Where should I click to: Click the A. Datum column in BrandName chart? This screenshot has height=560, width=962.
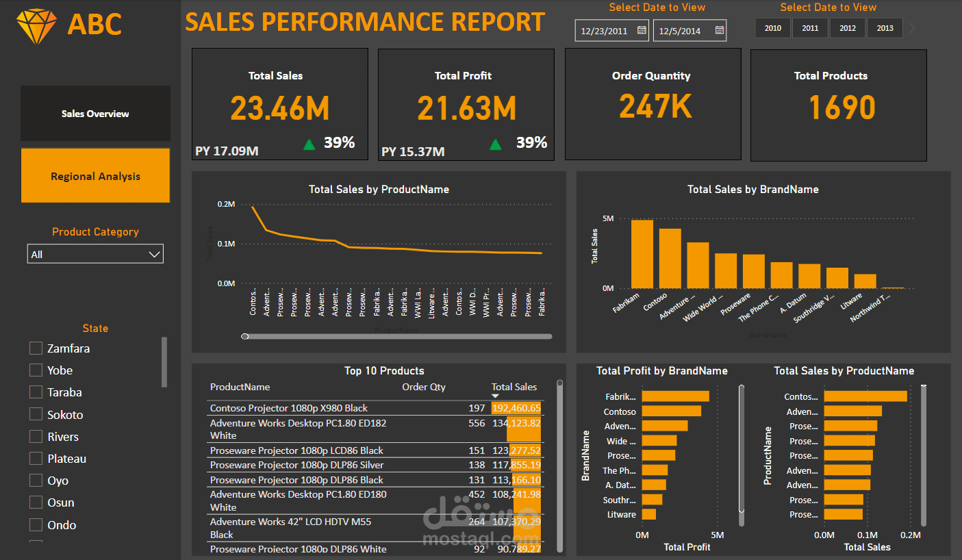point(809,276)
